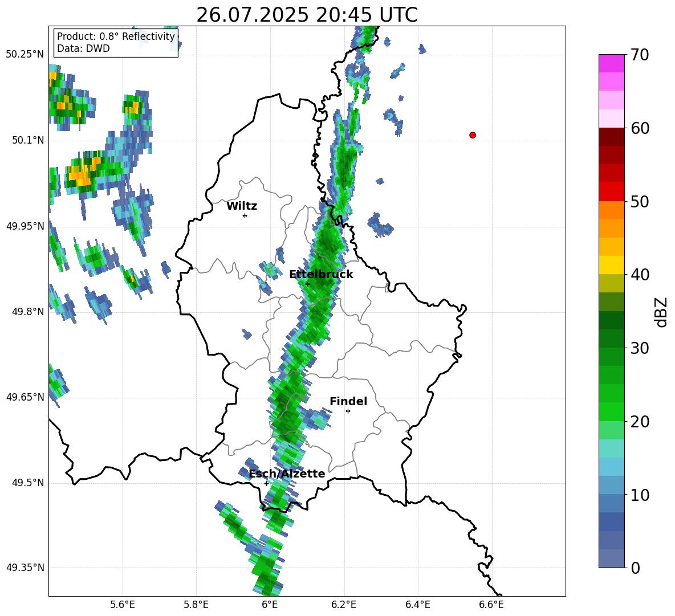Screen dimensions: 675x616
Task: Click the Esch/Alzette city label
Action: coord(287,474)
